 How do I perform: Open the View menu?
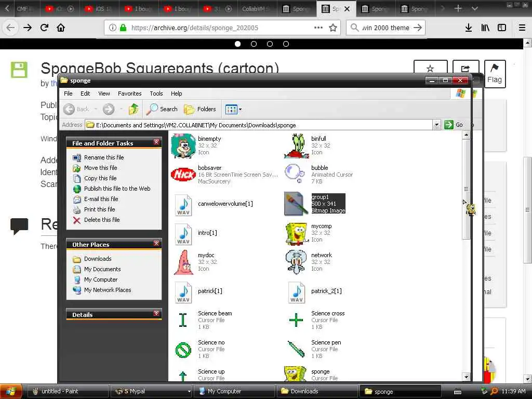[x=104, y=94]
